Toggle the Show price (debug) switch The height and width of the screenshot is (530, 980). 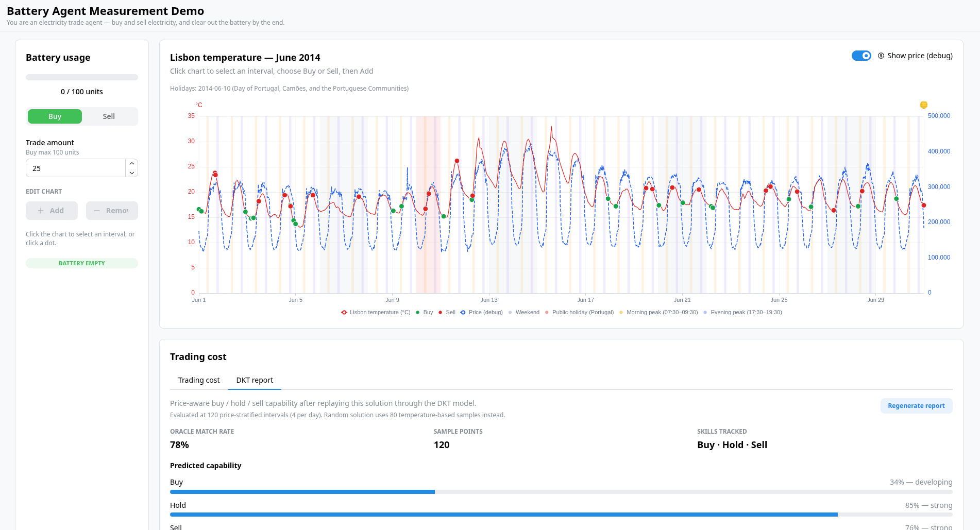pos(861,56)
